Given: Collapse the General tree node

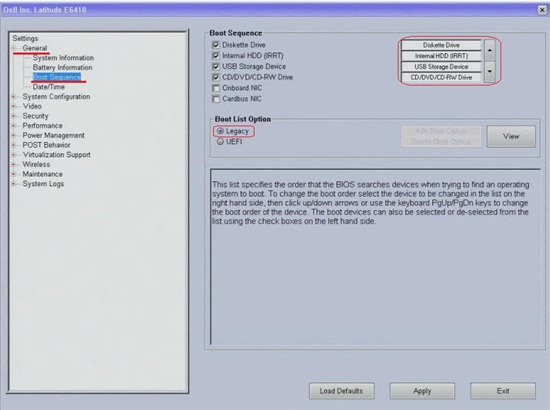Looking at the screenshot, I should (14, 48).
